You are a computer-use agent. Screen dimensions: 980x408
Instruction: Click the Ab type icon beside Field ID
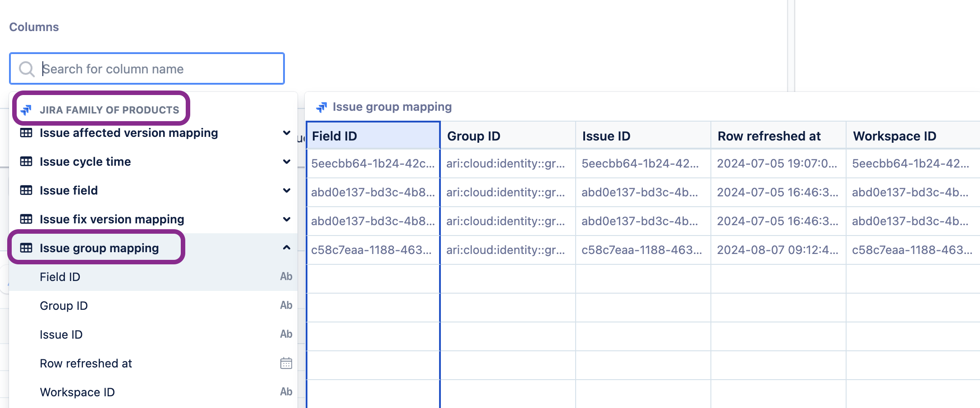[286, 277]
